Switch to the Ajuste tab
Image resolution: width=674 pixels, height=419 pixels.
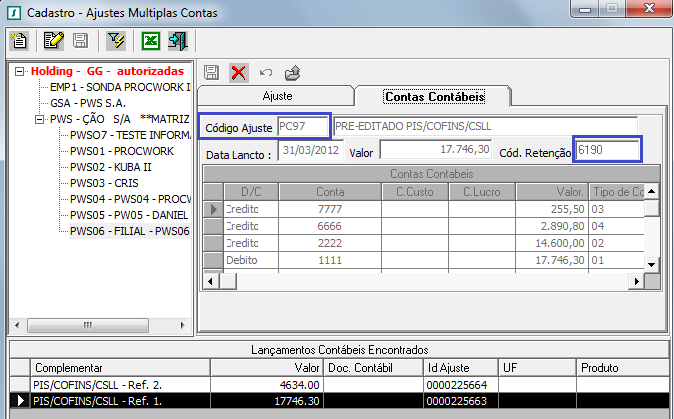(x=277, y=96)
